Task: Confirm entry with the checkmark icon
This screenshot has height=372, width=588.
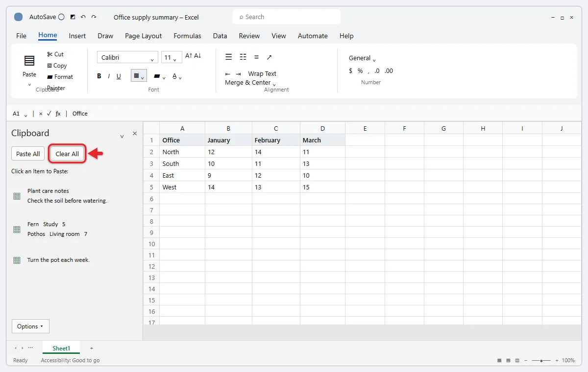Action: pos(49,114)
